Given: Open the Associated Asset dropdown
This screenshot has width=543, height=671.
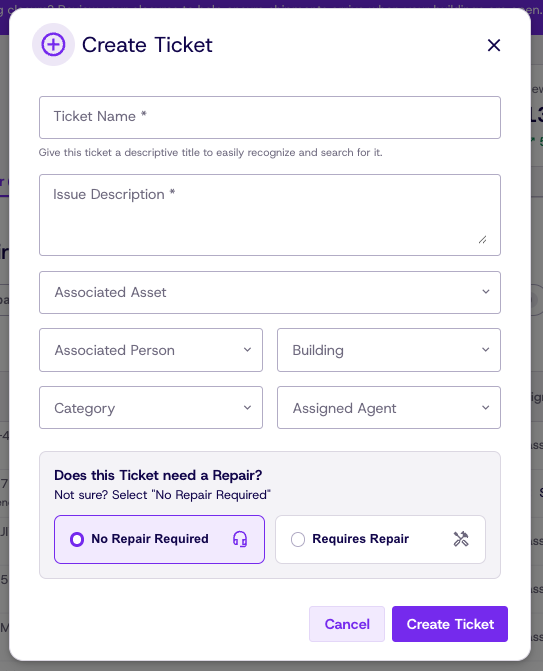Looking at the screenshot, I should (270, 292).
